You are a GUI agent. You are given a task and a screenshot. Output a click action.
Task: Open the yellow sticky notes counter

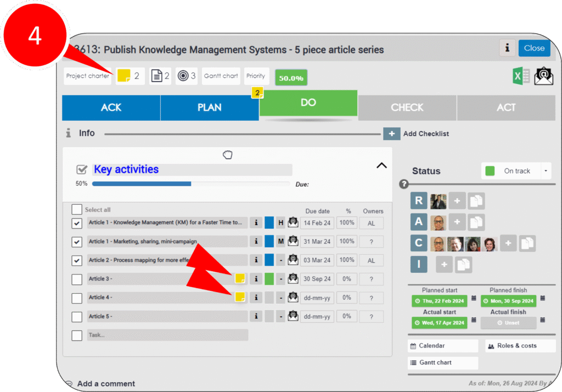click(130, 76)
